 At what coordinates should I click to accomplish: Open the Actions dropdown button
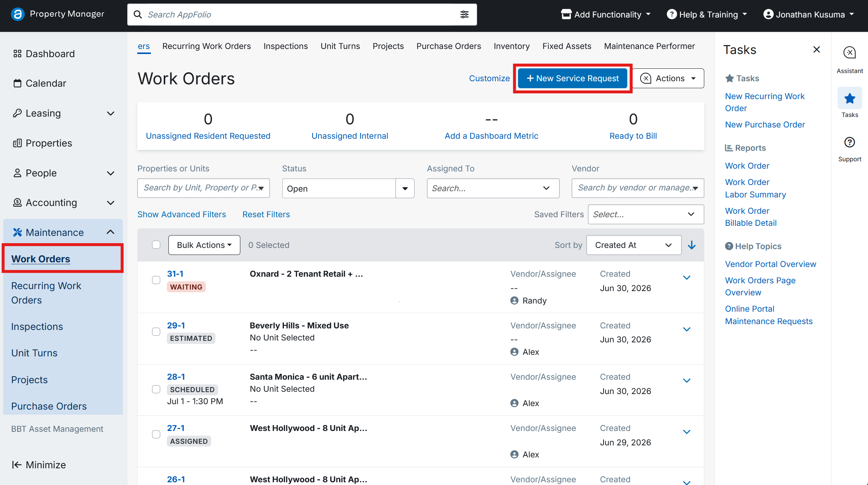(x=668, y=78)
